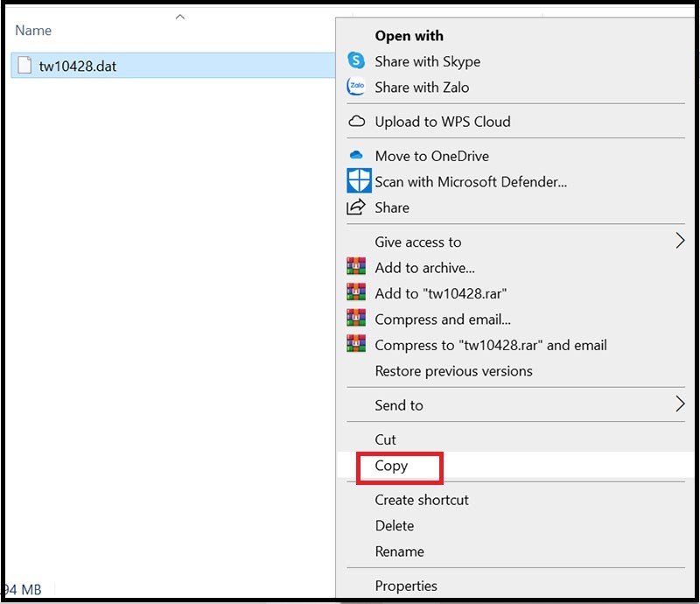Click the blue OneDrive cloud icon

click(356, 156)
